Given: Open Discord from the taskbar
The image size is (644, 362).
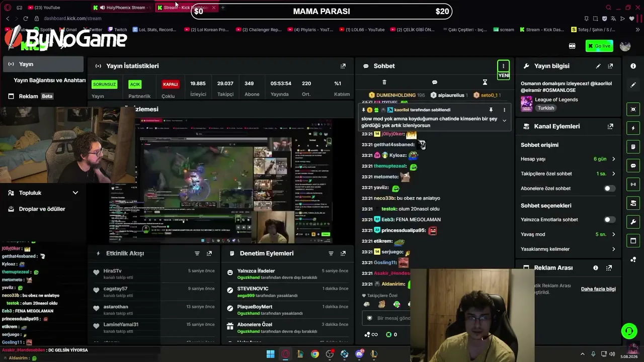Looking at the screenshot, I should 359,354.
